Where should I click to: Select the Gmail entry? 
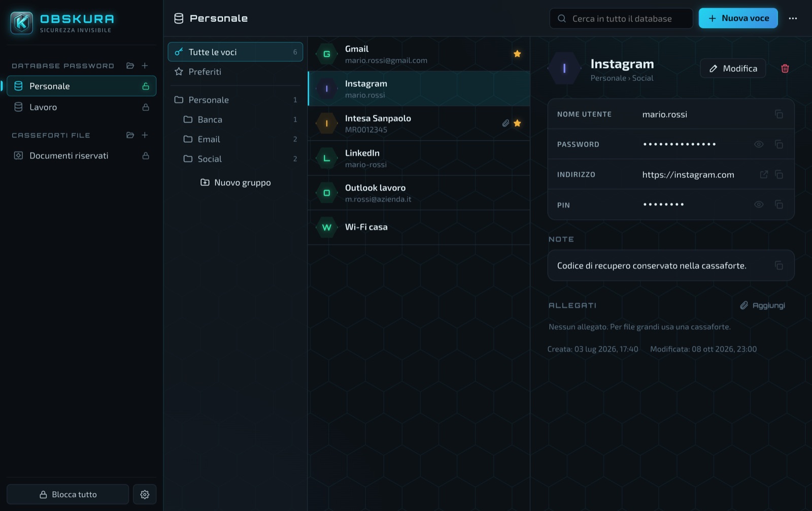(419, 54)
